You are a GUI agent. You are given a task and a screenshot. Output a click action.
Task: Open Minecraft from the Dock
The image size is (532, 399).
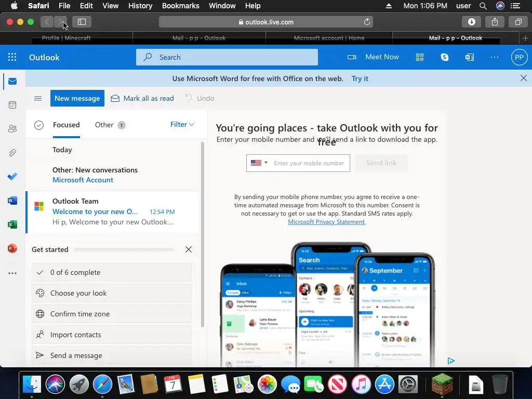442,384
